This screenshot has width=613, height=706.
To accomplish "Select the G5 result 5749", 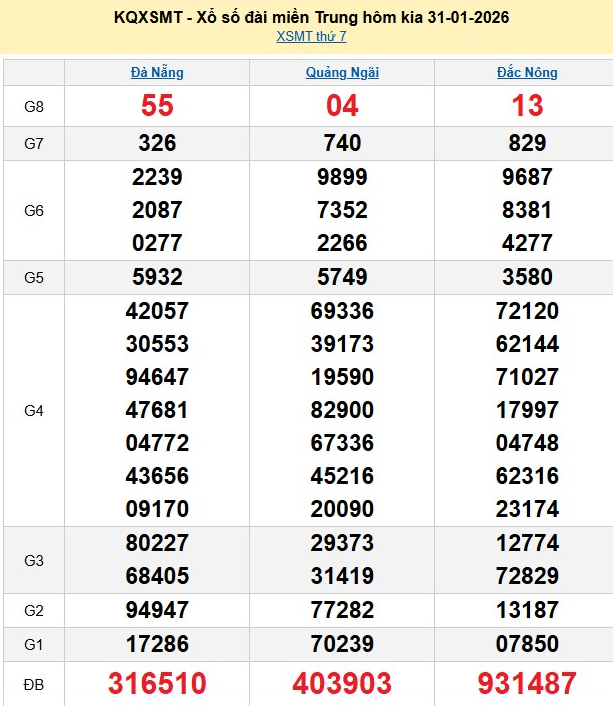I will point(342,277).
